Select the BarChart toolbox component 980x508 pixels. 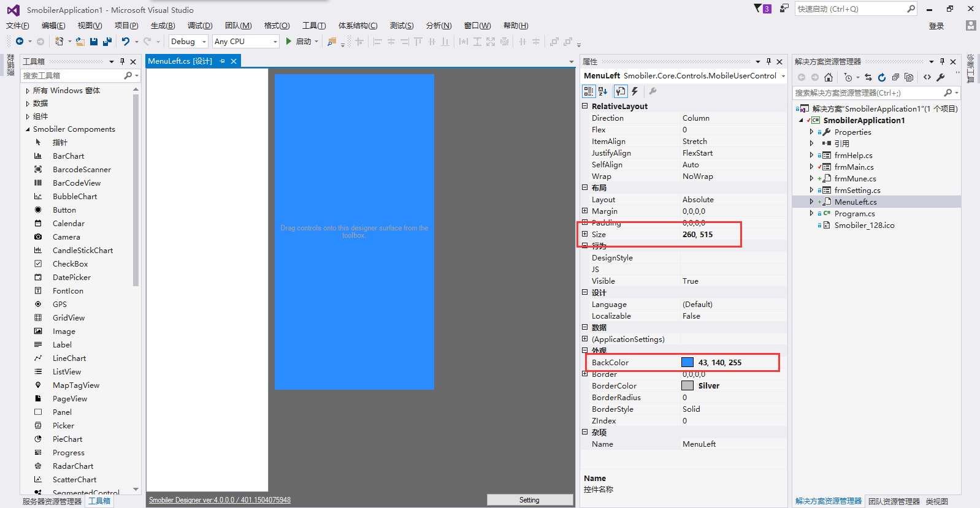click(x=68, y=156)
